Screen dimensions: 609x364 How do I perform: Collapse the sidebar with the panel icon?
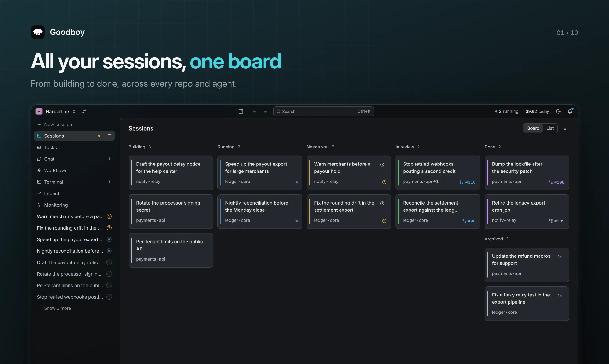[x=241, y=111]
